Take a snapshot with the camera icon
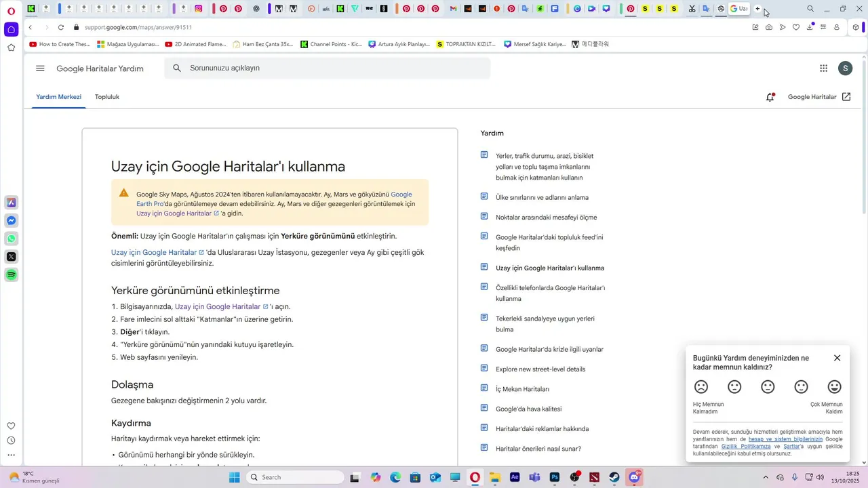868x488 pixels. pyautogui.click(x=769, y=27)
